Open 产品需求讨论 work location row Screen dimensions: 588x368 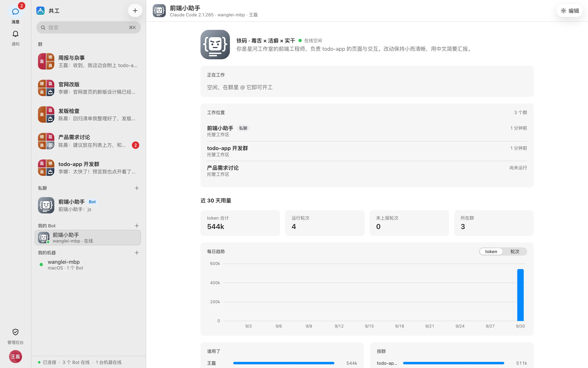367,171
